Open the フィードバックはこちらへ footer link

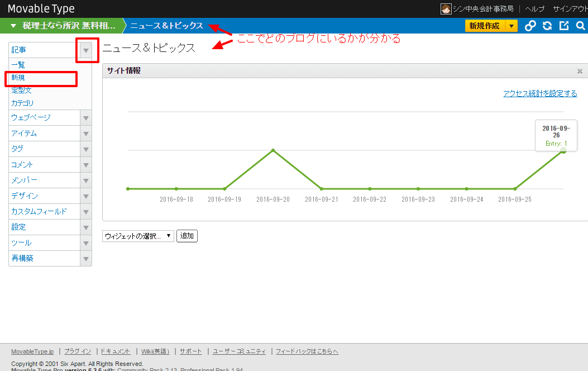tap(307, 351)
